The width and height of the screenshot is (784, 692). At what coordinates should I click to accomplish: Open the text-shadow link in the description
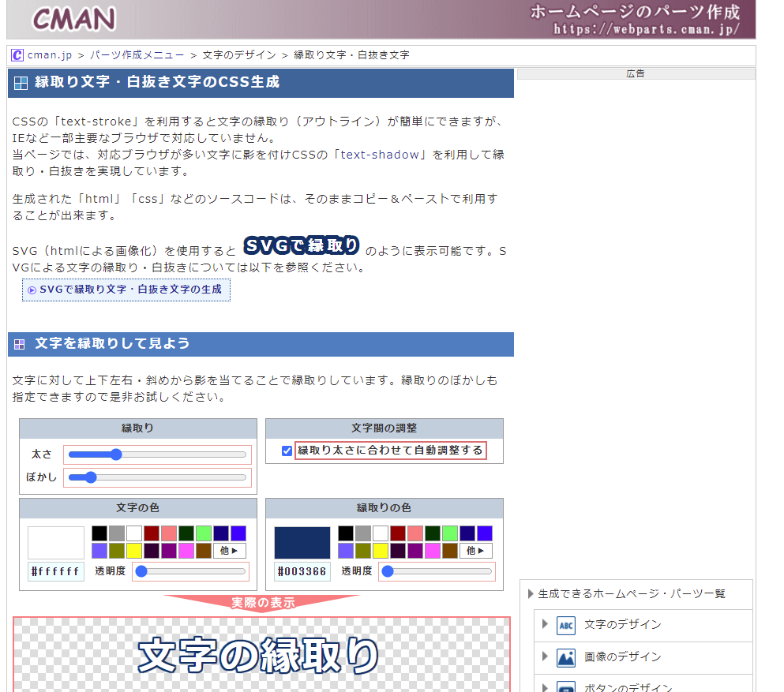pos(380,155)
